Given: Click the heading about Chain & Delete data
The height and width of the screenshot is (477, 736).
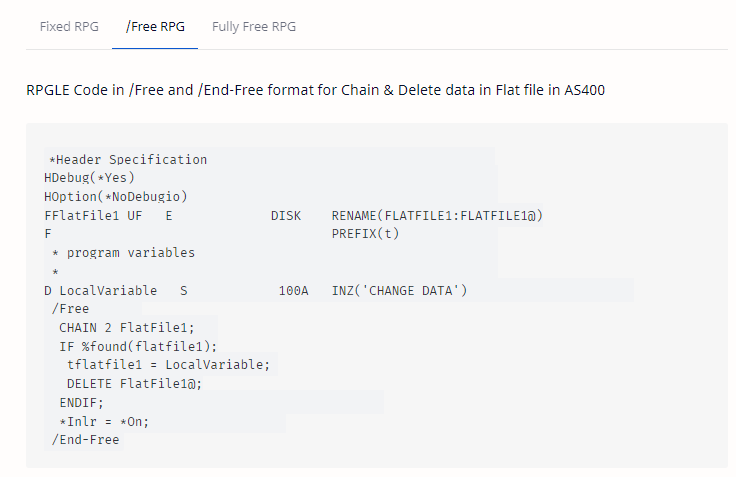Looking at the screenshot, I should point(315,90).
